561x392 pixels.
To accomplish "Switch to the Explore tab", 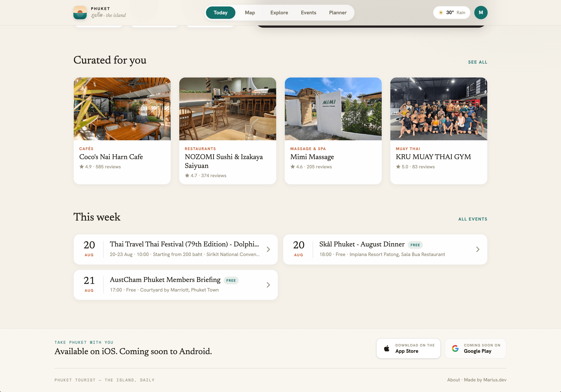I will pyautogui.click(x=279, y=13).
